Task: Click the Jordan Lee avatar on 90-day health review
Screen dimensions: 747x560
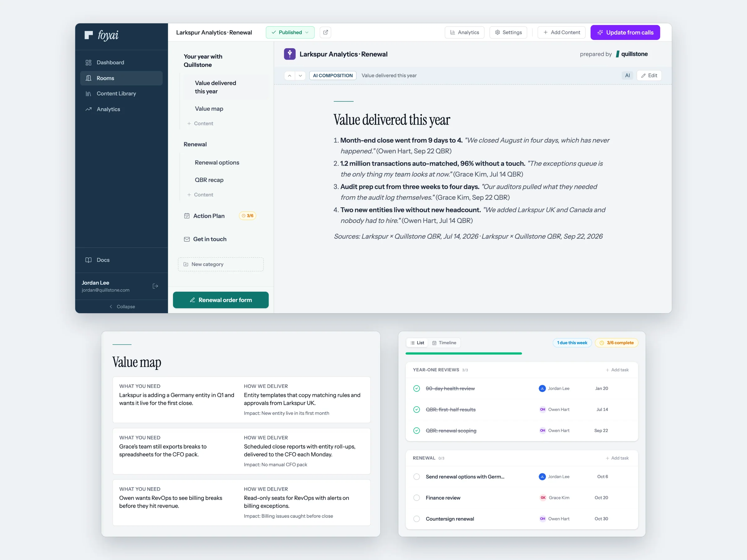Action: point(542,388)
